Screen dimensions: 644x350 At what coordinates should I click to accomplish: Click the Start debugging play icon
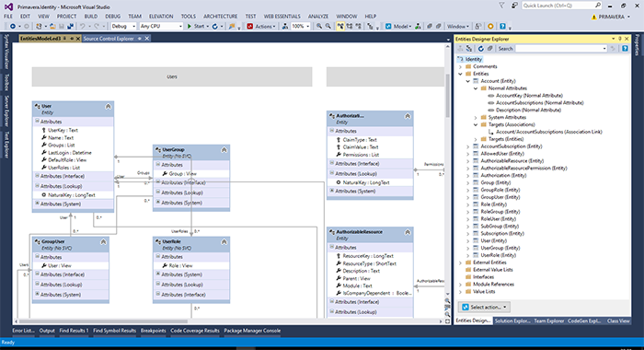[x=190, y=27]
